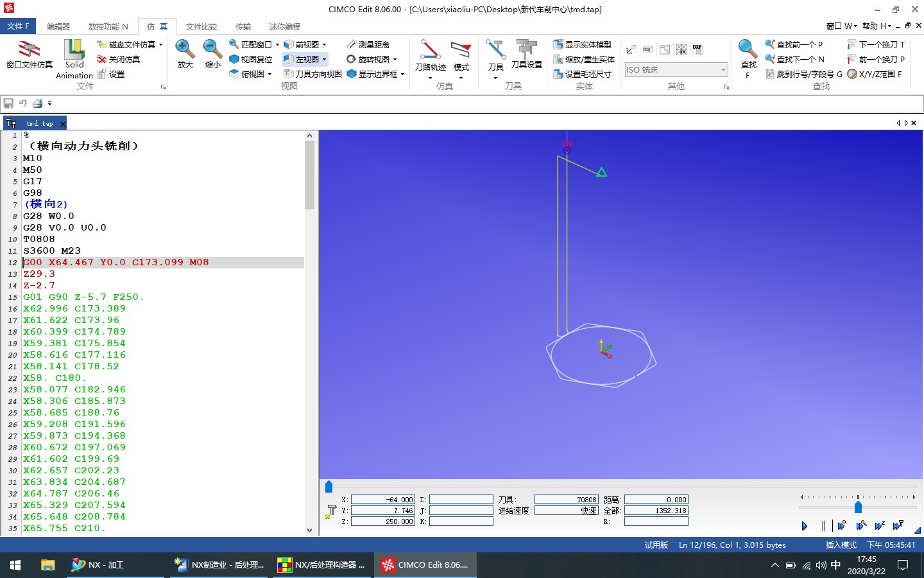
Task: Toggle the left view (左视图) button
Action: click(x=305, y=59)
